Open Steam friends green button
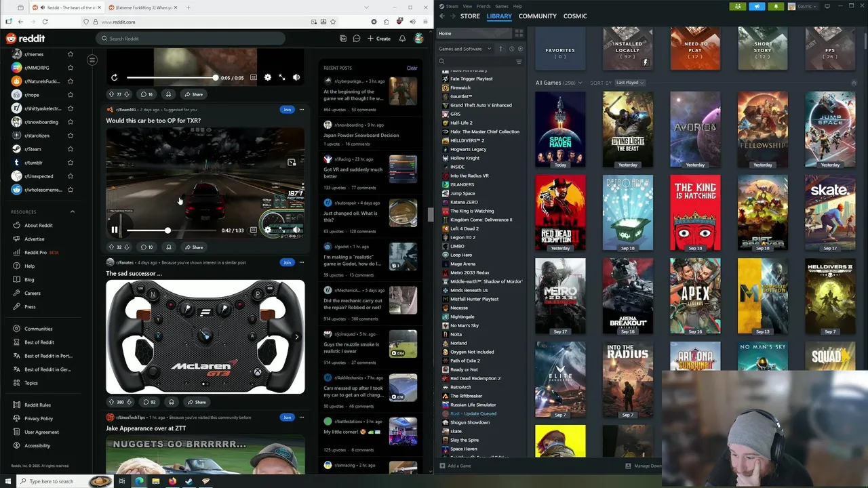This screenshot has height=488, width=868. click(738, 6)
